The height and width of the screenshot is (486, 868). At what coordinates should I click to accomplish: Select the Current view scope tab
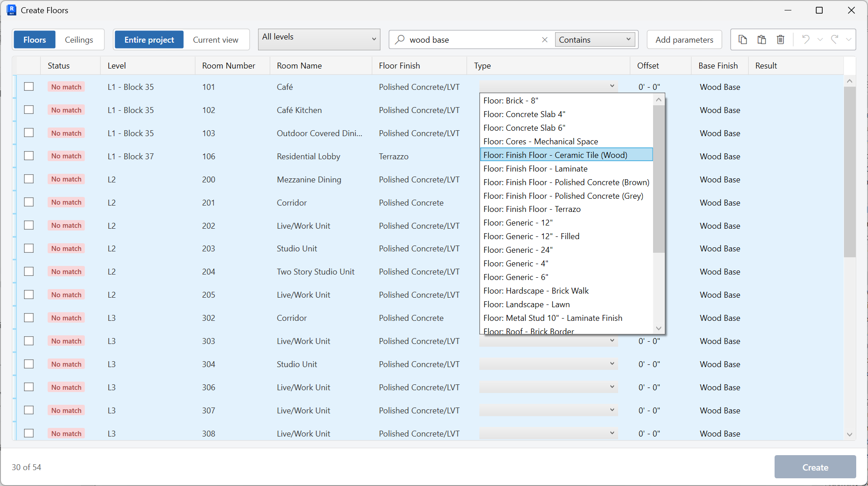pos(215,40)
